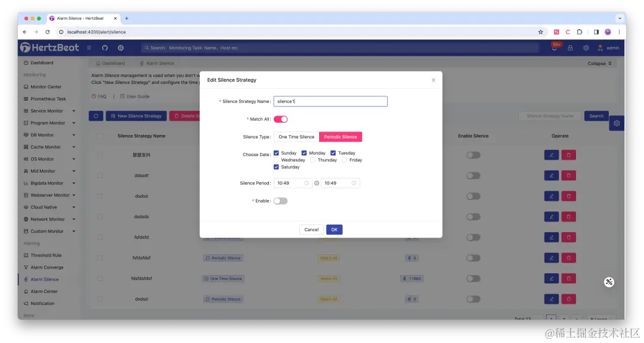The image size is (644, 343).
Task: Expand the Service Monitor sidebar group
Action: 49,111
